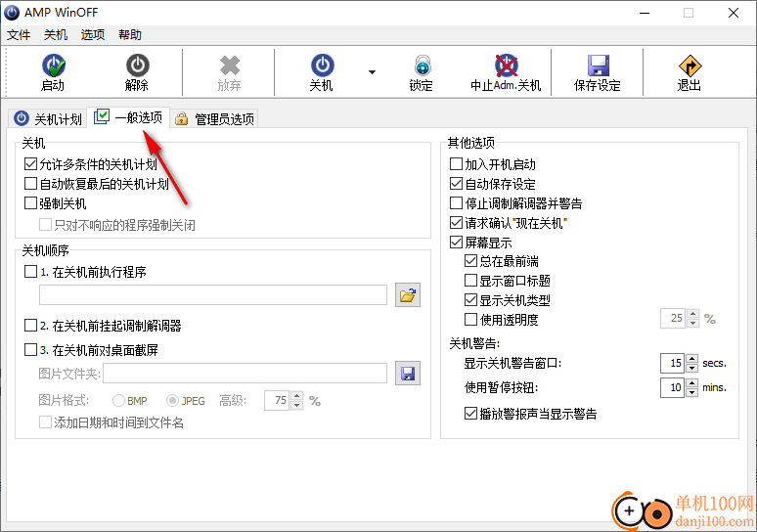The image size is (757, 532).
Task: Click the program path input field
Action: coord(213,295)
